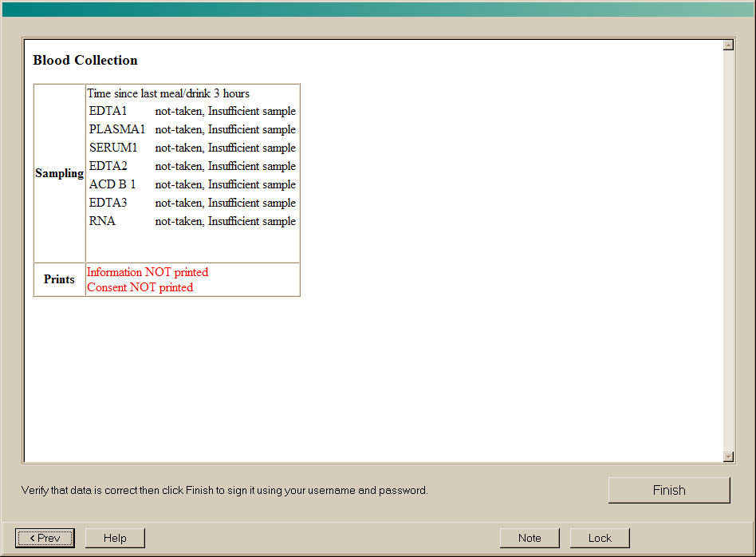Image resolution: width=756 pixels, height=557 pixels.
Task: Select the Blood Collection heading
Action: pos(85,61)
